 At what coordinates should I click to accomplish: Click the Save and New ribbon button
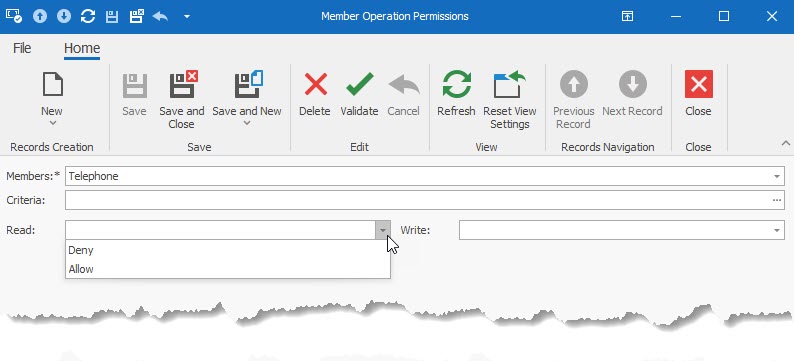click(x=247, y=94)
